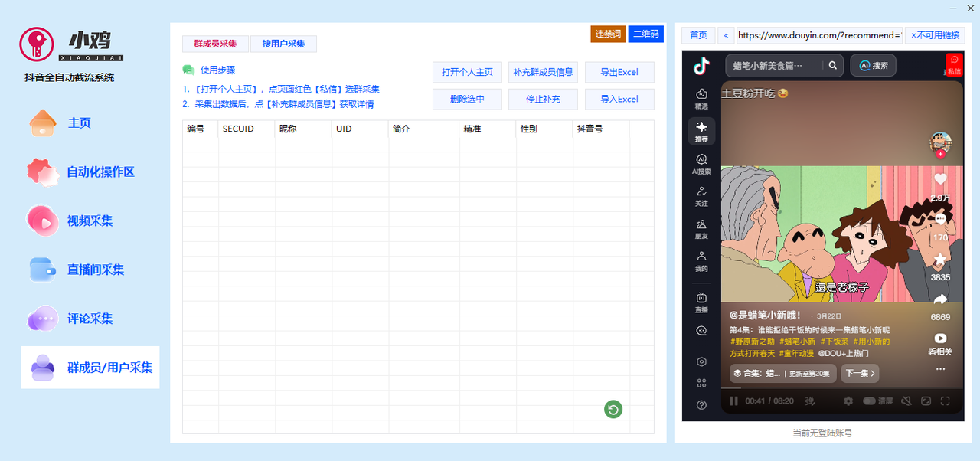Open Douyin 直播 live sidebar icon

click(701, 301)
